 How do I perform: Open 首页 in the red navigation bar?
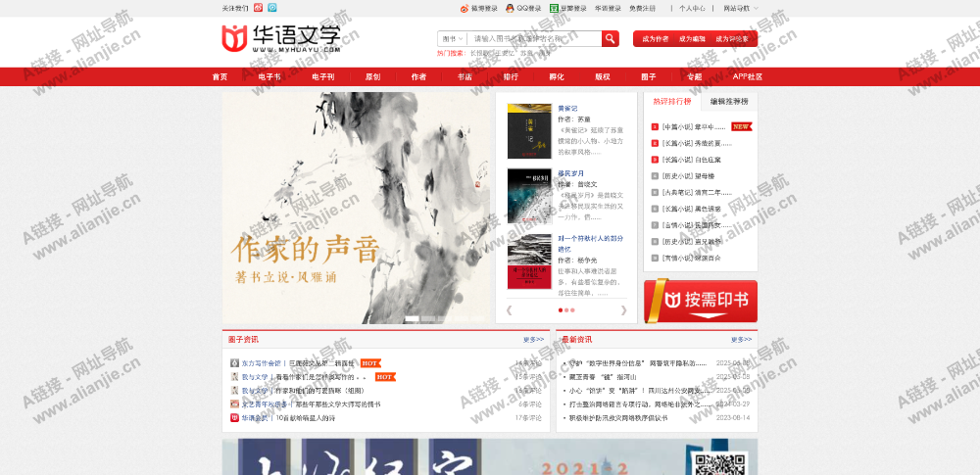point(220,76)
